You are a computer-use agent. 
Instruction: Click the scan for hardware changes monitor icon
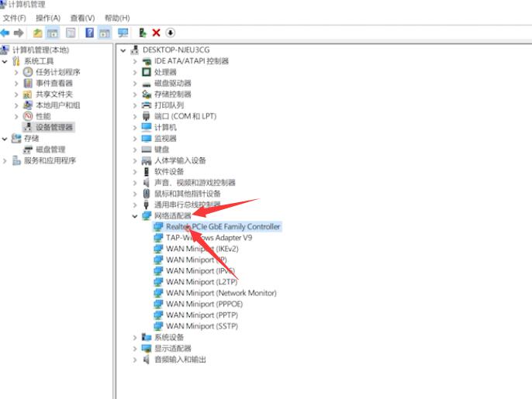click(123, 33)
